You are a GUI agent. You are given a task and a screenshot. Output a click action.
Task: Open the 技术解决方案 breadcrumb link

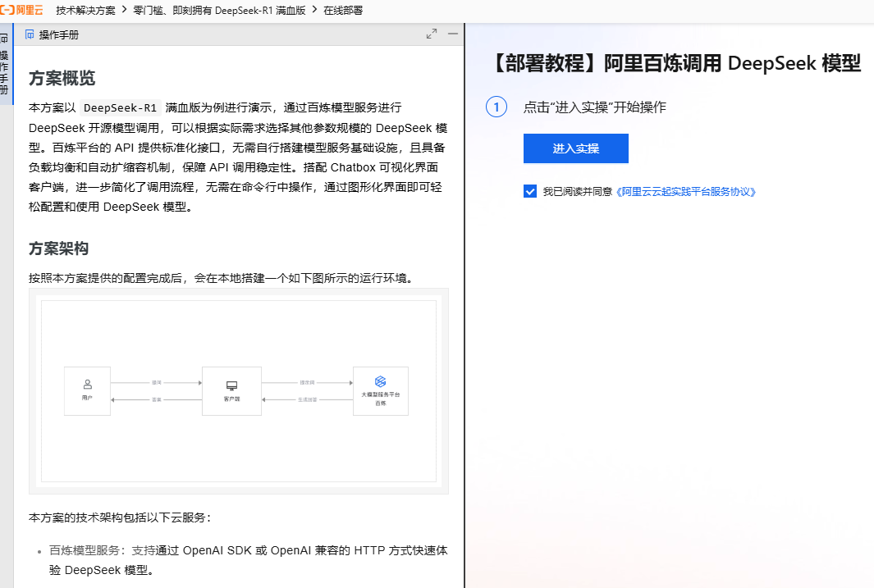click(86, 11)
